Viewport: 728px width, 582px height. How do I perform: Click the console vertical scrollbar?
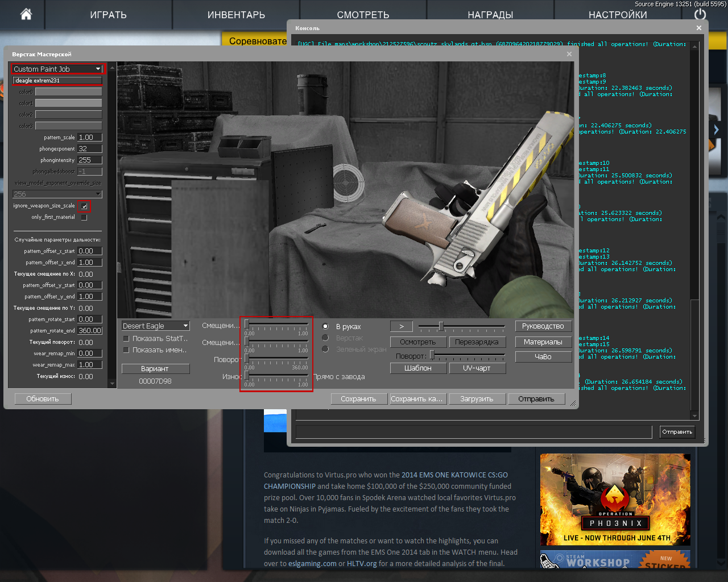[694, 232]
